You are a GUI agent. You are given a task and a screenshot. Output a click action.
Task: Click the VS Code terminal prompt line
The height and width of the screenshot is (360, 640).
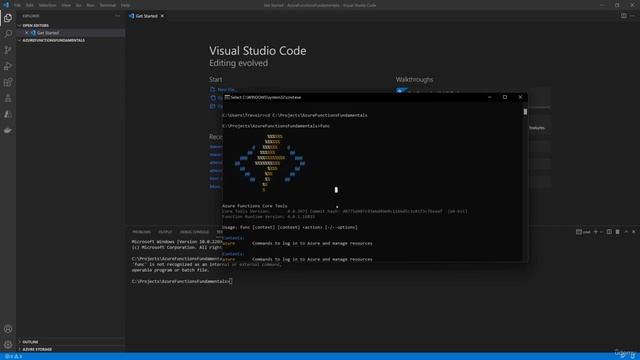click(182, 282)
